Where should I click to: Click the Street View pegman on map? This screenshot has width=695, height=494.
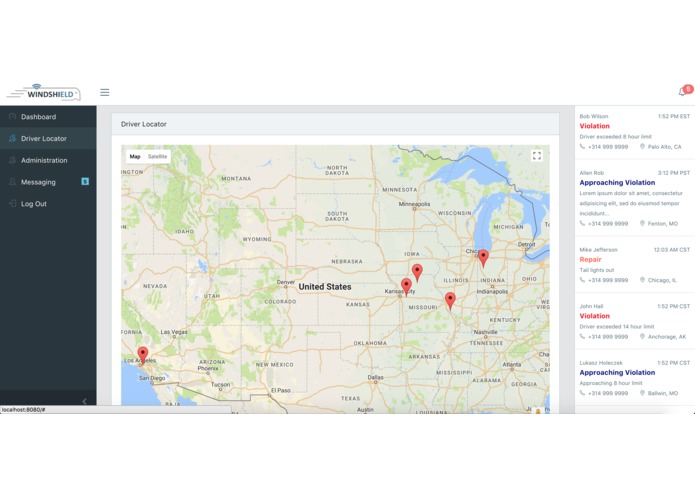[x=538, y=411]
